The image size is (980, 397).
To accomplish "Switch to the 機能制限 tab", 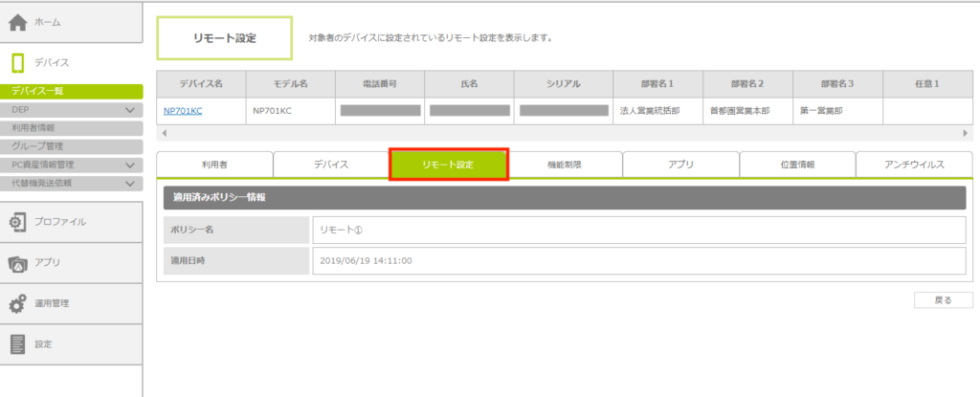I will coord(564,165).
